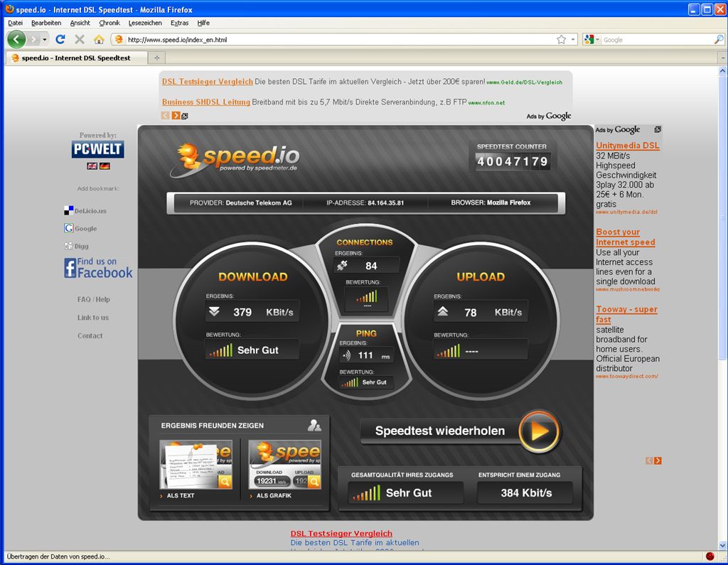Open a new tab with plus button

[x=156, y=58]
